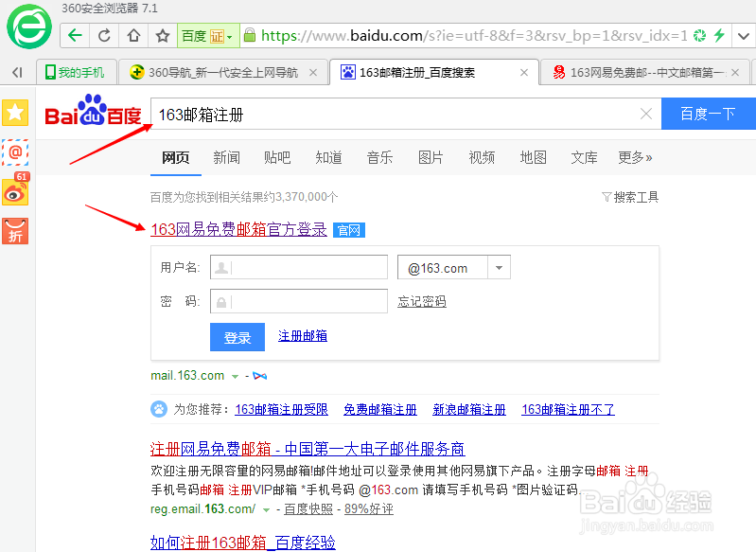Close the 163邮箱注册_百度搜索 tab
The width and height of the screenshot is (756, 552).
pyautogui.click(x=524, y=72)
